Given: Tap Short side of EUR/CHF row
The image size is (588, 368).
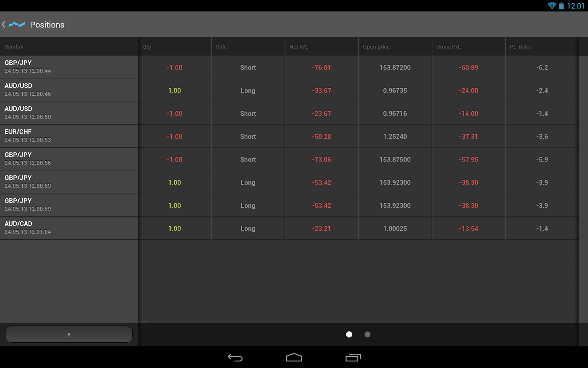Looking at the screenshot, I should [248, 137].
